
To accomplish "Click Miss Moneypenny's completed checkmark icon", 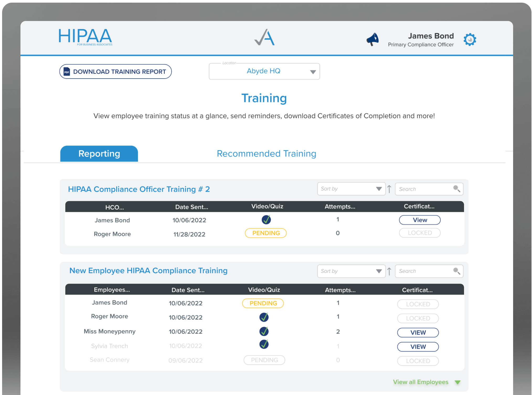I will click(264, 331).
